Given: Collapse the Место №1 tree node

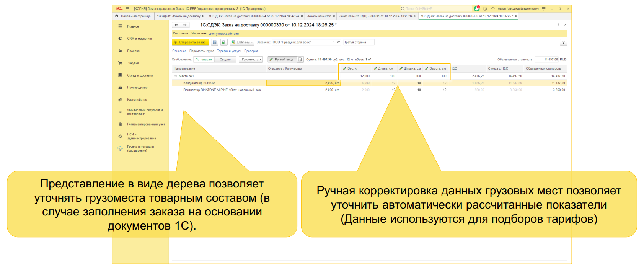Looking at the screenshot, I should click(x=176, y=76).
